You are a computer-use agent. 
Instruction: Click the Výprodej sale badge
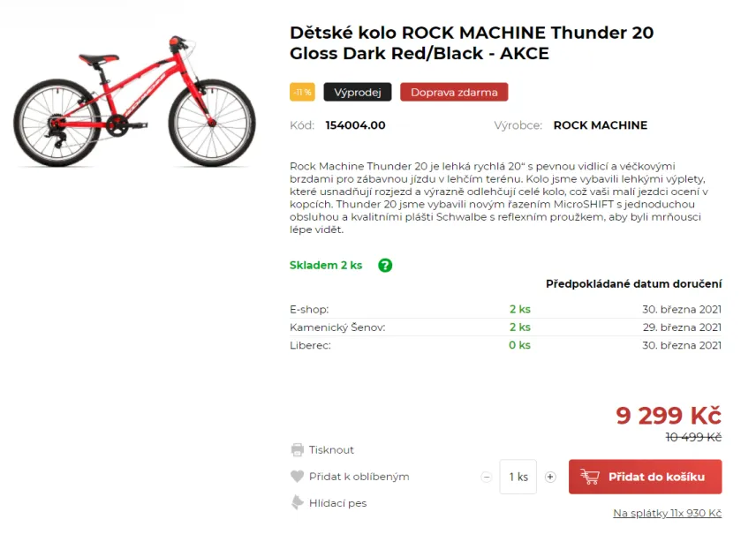tap(358, 92)
